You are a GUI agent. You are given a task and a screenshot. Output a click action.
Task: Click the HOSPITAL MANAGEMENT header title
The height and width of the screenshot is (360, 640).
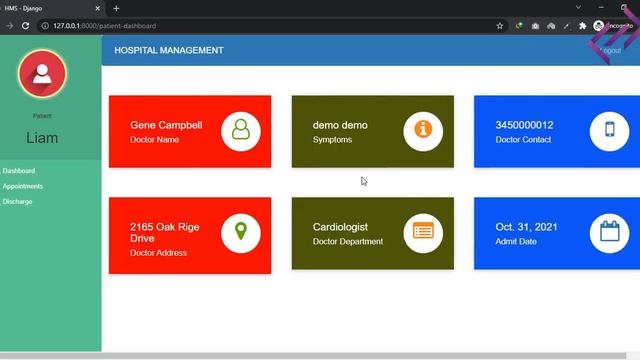pyautogui.click(x=169, y=51)
